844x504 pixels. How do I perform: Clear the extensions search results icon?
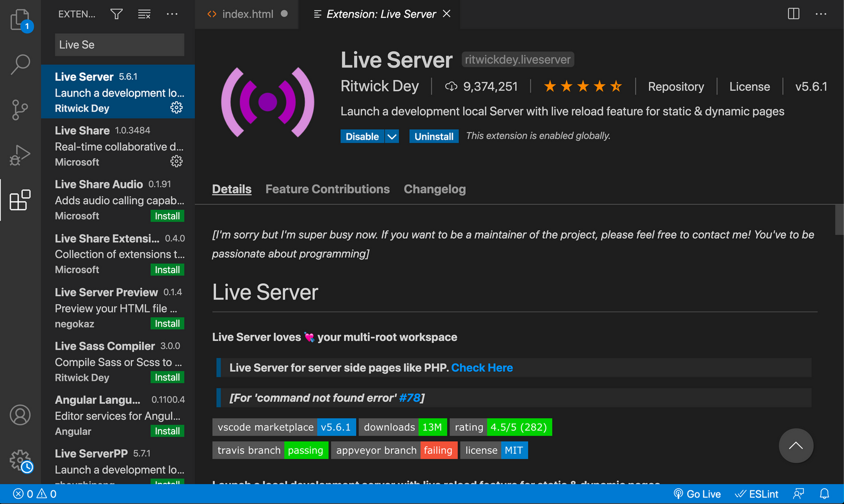pyautogui.click(x=143, y=14)
